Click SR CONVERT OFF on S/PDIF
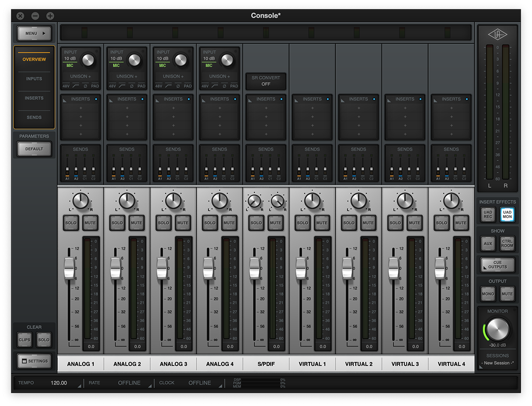 266,81
